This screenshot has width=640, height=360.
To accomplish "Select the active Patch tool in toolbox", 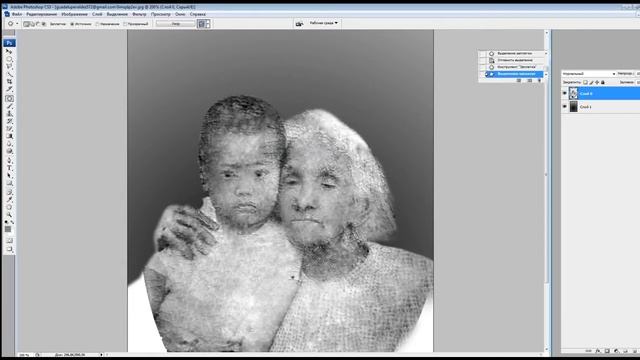I will point(9,98).
